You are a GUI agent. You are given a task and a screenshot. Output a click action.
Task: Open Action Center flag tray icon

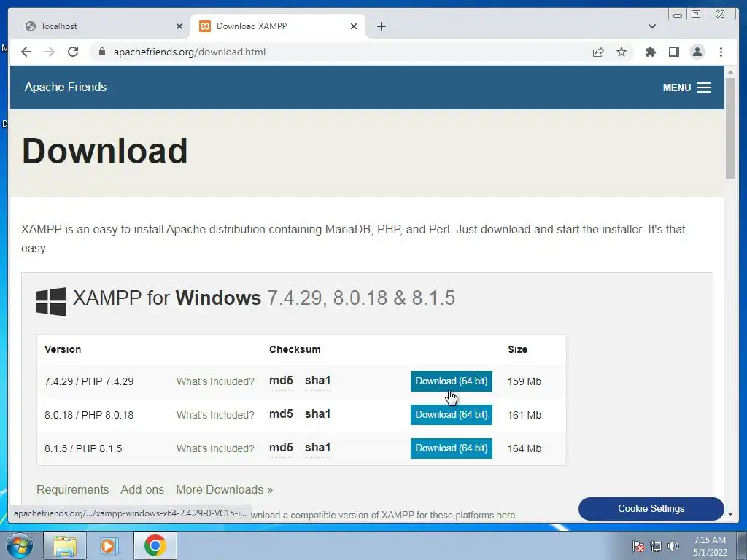coord(638,546)
